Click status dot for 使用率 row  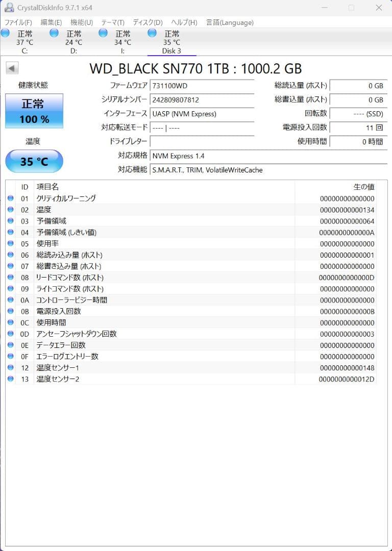(11, 243)
